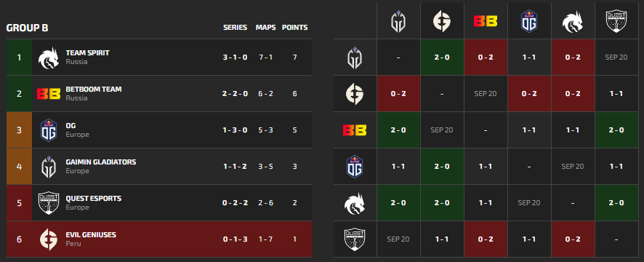
Task: Click the Maps column header
Action: click(x=265, y=28)
